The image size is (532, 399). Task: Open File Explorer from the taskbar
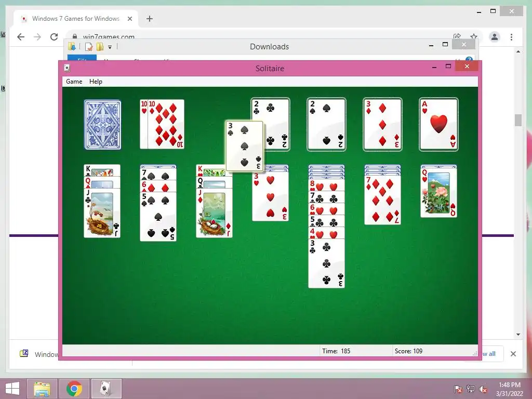(42, 389)
